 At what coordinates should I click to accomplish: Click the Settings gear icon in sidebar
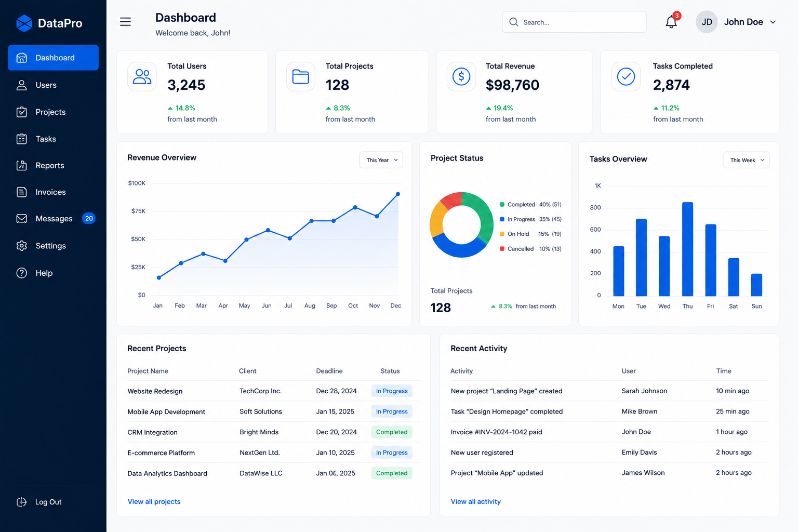(22, 246)
